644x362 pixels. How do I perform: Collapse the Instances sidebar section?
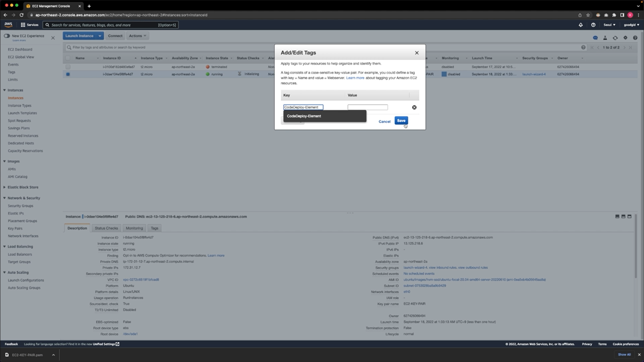pyautogui.click(x=4, y=90)
